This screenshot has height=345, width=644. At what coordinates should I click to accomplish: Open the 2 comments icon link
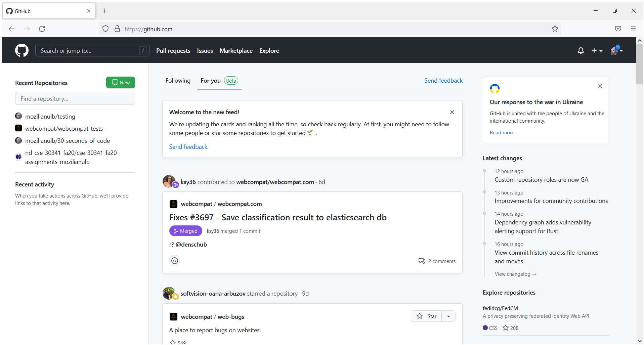[x=437, y=261]
